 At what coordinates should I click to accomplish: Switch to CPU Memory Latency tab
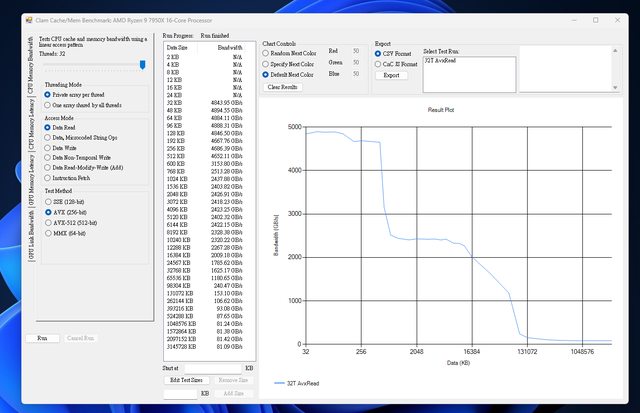pyautogui.click(x=31, y=123)
